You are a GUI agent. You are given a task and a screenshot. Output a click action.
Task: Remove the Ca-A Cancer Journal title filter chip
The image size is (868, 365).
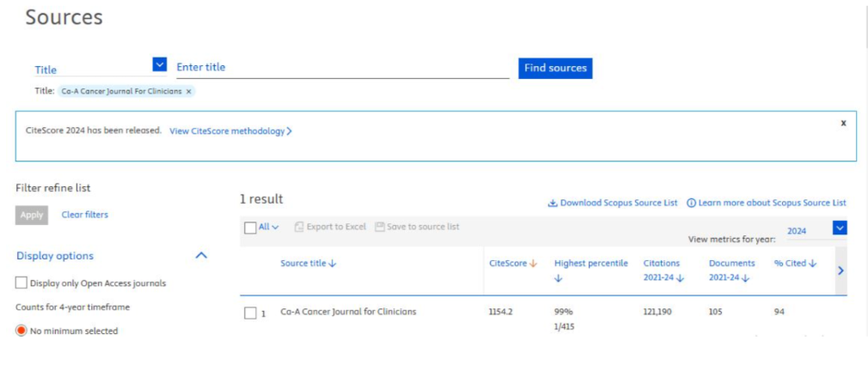189,91
